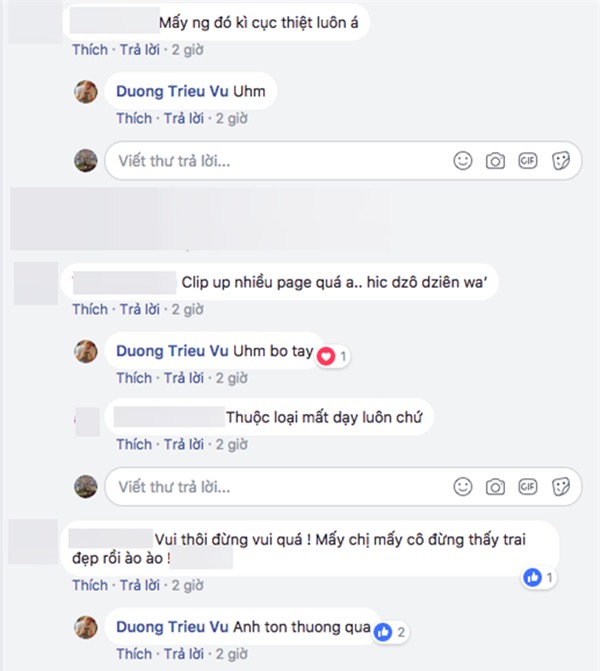Open sticker picker in first reply box
600x671 pixels.
561,161
